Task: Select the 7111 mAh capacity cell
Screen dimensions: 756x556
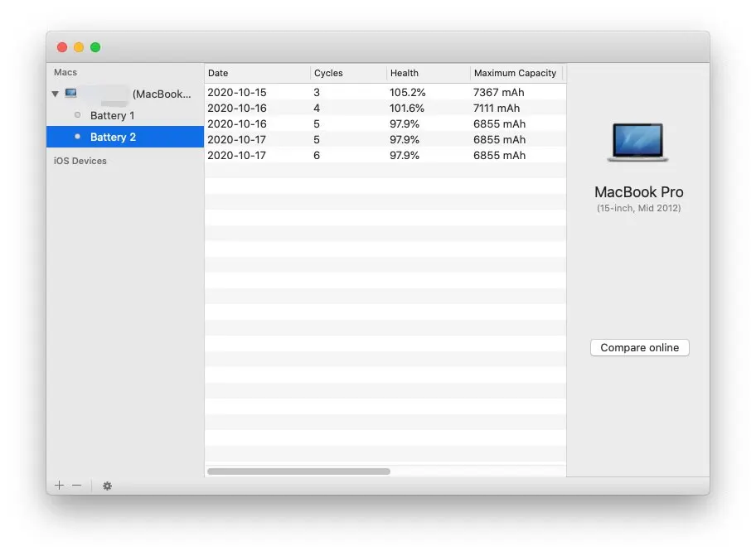Action: (497, 109)
